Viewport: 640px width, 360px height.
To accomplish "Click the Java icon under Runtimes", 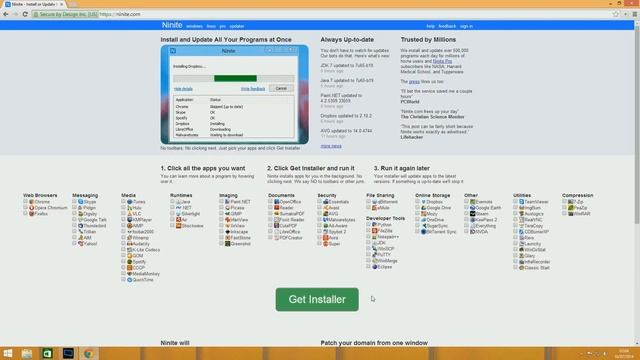I will click(x=178, y=202).
